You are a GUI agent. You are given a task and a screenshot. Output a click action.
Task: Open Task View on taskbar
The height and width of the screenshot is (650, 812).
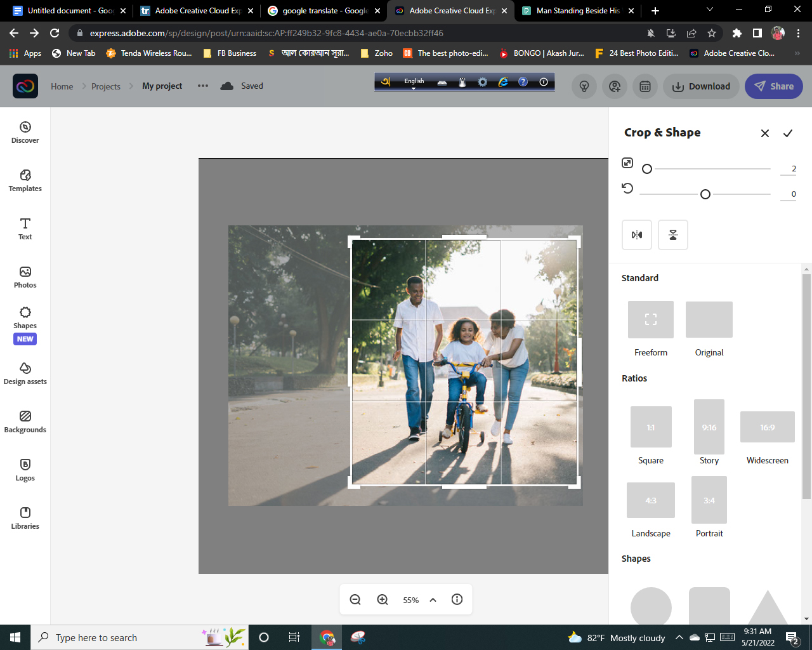tap(294, 637)
